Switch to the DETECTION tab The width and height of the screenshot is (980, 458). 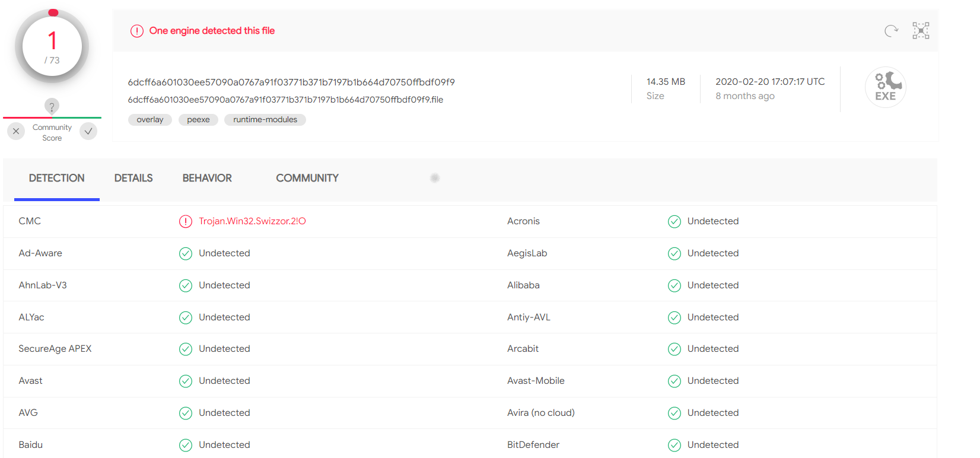click(x=57, y=178)
